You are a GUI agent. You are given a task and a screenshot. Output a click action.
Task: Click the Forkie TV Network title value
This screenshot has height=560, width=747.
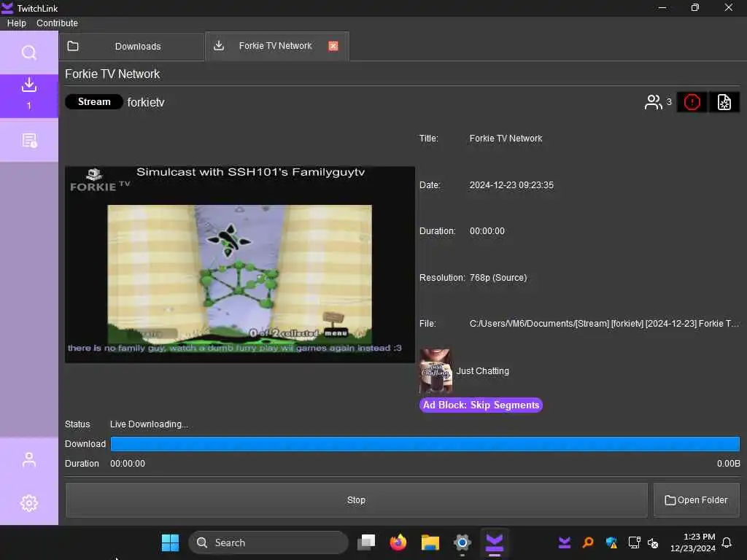pyautogui.click(x=506, y=139)
